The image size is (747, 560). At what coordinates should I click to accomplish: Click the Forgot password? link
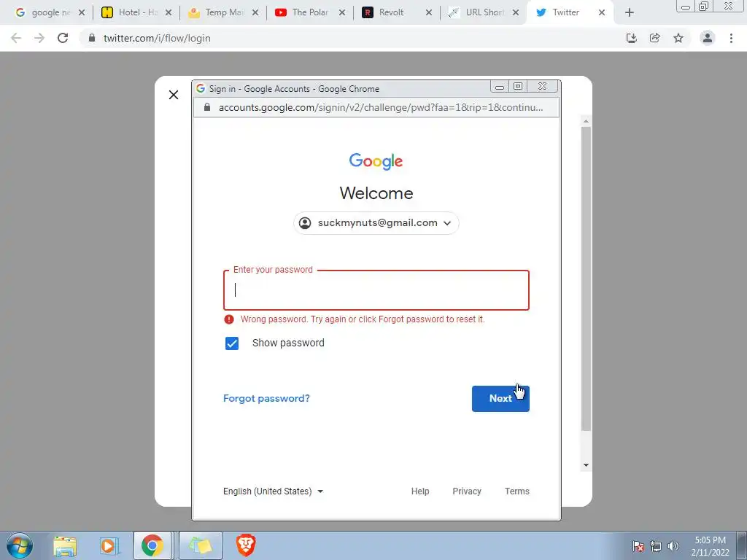[x=266, y=399]
